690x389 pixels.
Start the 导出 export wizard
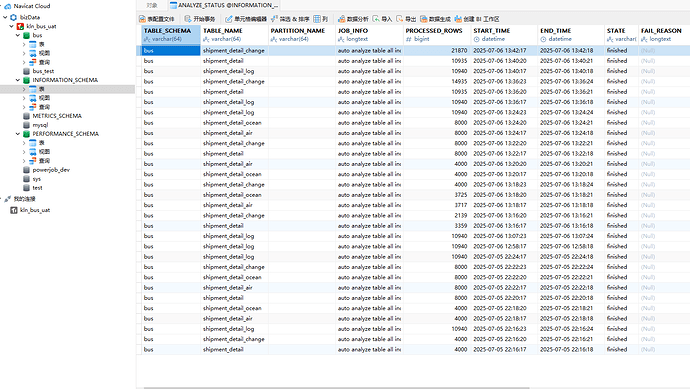pos(406,19)
